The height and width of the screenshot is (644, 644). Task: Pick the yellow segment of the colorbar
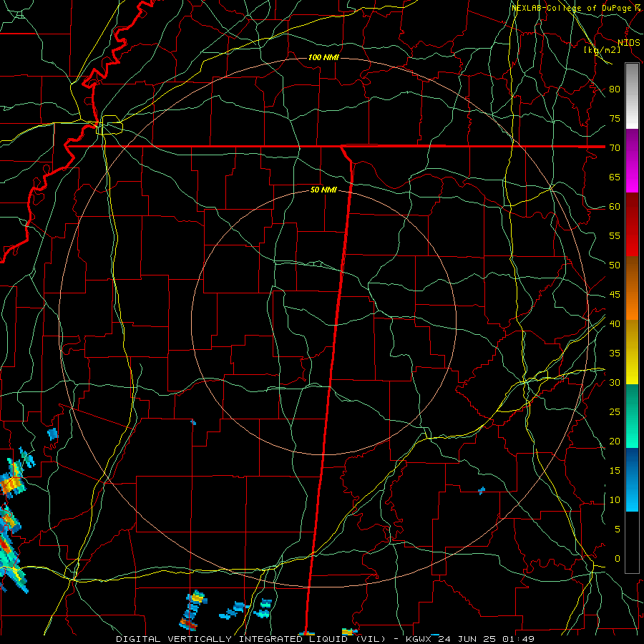632,352
